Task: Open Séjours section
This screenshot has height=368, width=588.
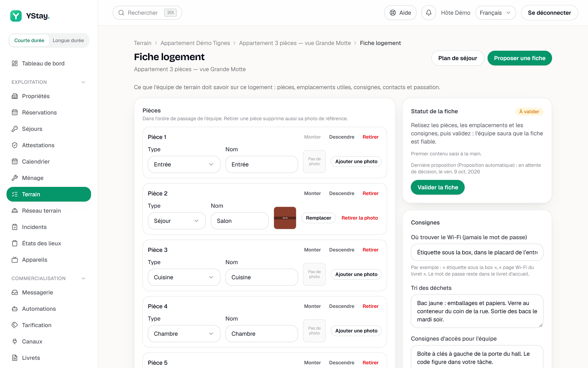Action: coord(49,129)
